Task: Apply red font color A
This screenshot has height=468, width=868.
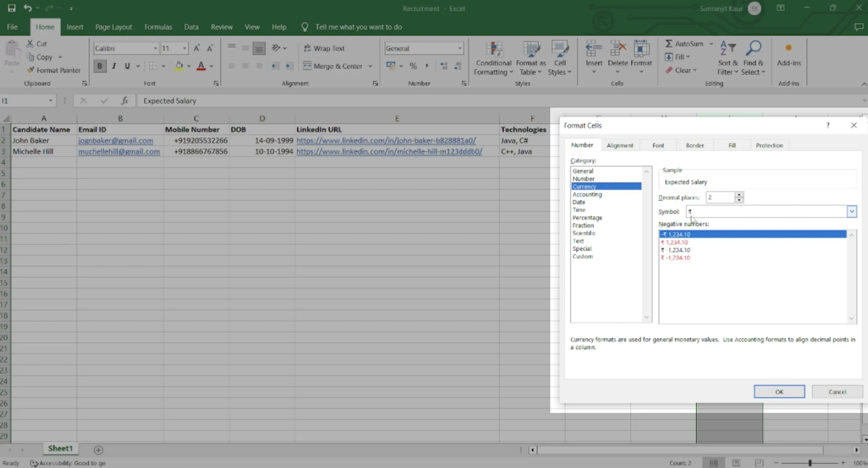Action: point(201,66)
